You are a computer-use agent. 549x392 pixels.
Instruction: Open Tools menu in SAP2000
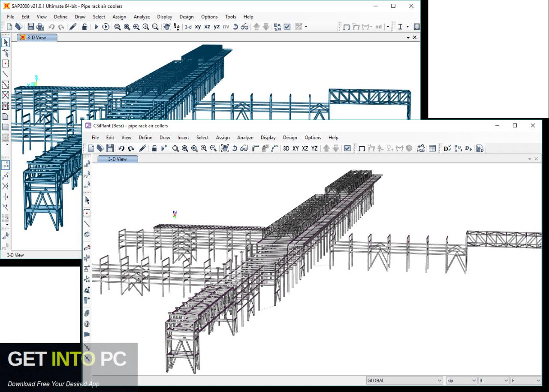[x=230, y=17]
